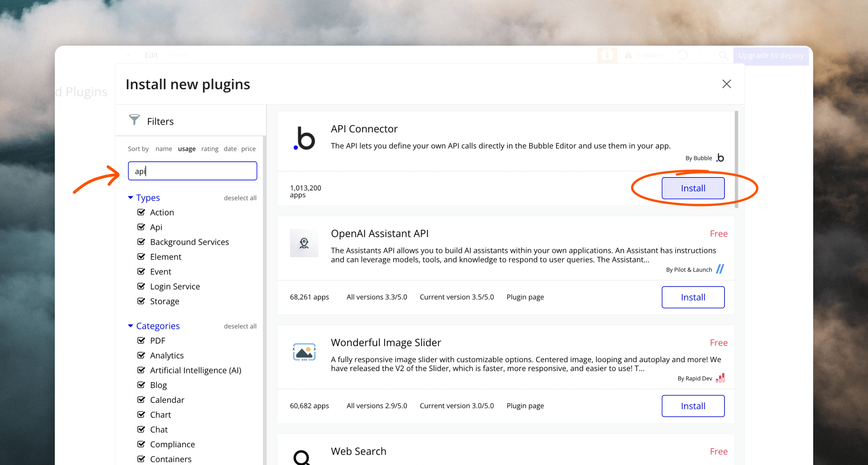Click the plugin list scrollbar
The width and height of the screenshot is (868, 465).
tap(736, 159)
